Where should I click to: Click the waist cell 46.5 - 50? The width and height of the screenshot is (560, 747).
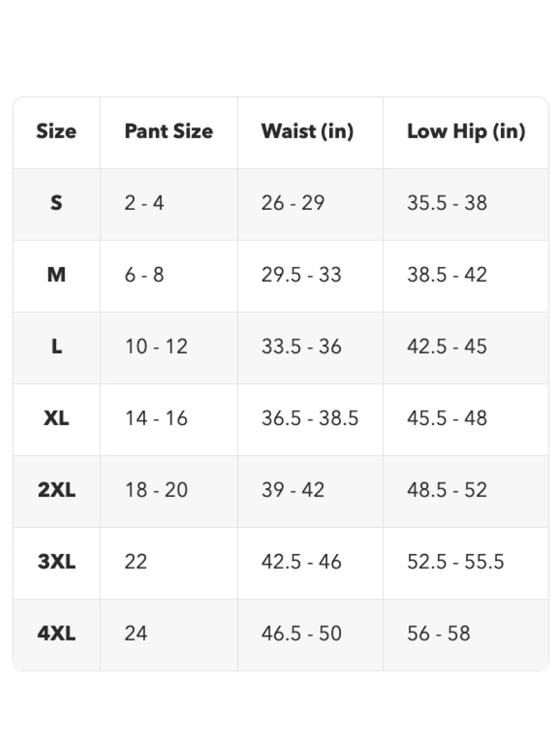301,634
